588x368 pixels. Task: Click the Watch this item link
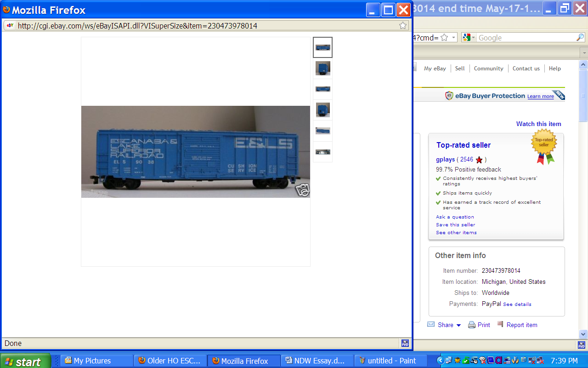click(538, 124)
